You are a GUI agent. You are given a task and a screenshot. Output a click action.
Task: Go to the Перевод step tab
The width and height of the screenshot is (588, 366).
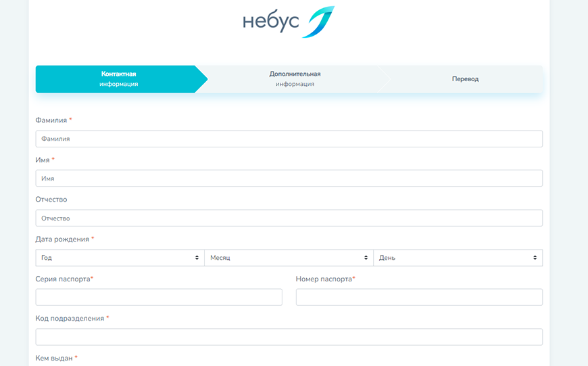tap(465, 79)
